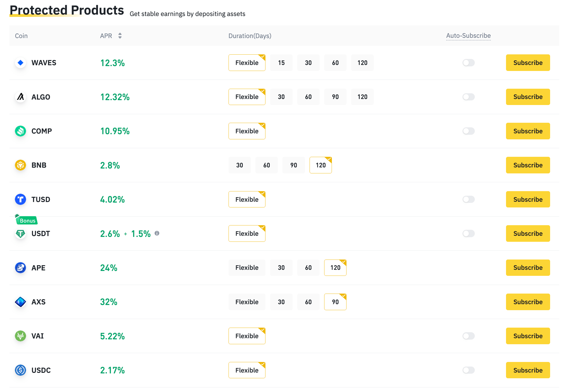Click the green Bonus badge above USDT
Image resolution: width=563 pixels, height=392 pixels.
point(26,220)
